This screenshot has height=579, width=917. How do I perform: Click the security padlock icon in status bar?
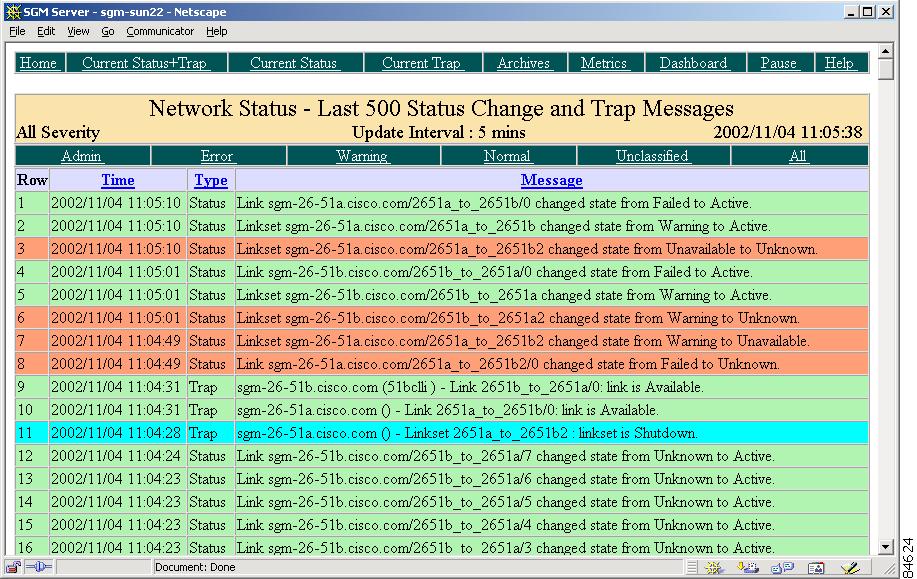(13, 567)
